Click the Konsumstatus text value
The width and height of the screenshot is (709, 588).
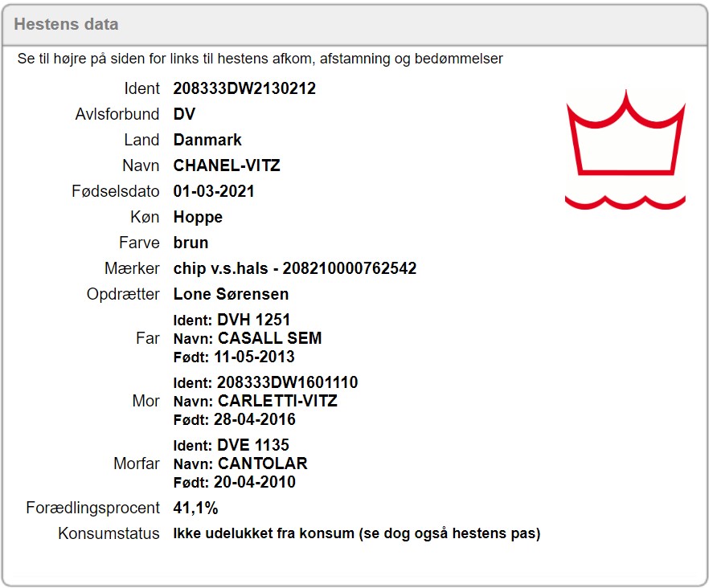coord(356,533)
